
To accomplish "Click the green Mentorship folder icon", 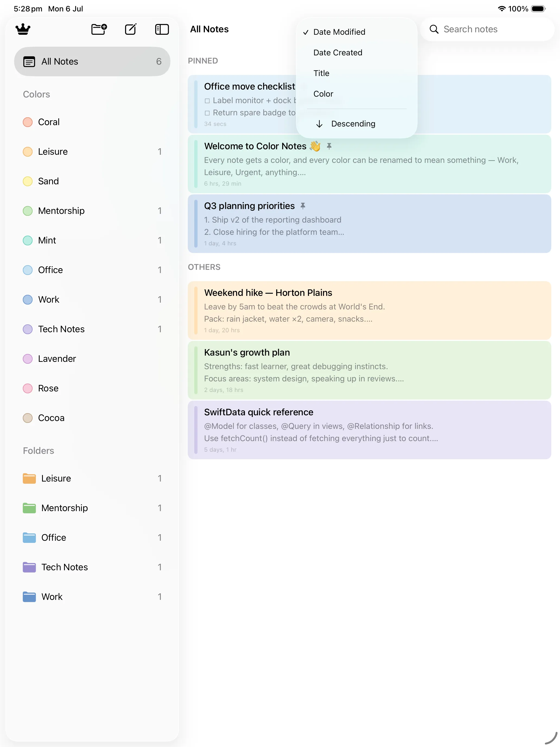I will [29, 508].
